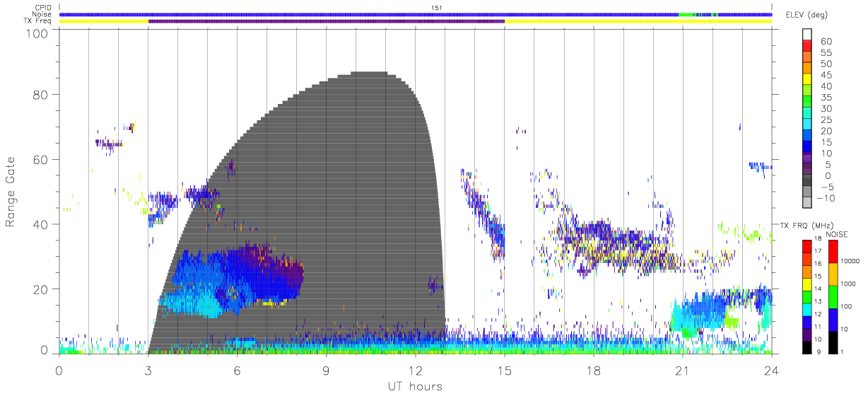Screen dimensions: 868x401
Task: Select the orange segment of NOISE colorbar
Action: coord(833,274)
